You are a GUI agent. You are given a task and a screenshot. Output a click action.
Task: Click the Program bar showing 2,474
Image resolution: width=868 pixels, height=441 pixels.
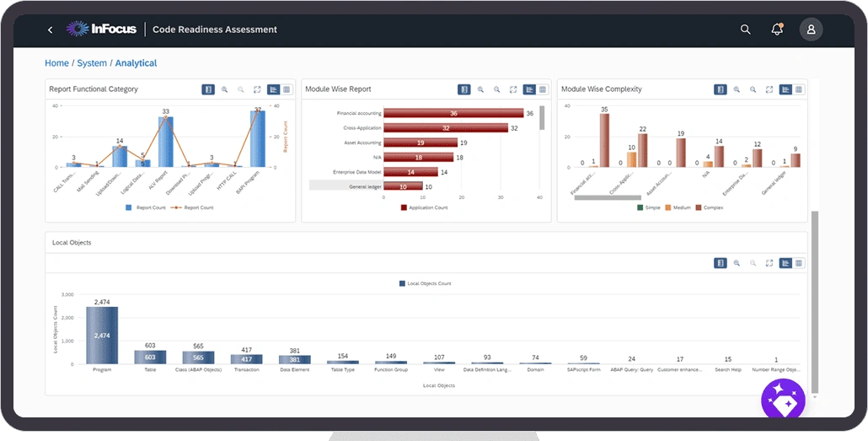pyautogui.click(x=102, y=335)
